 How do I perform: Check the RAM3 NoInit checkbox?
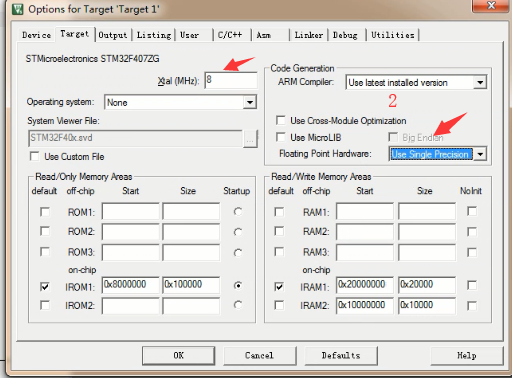(x=472, y=252)
